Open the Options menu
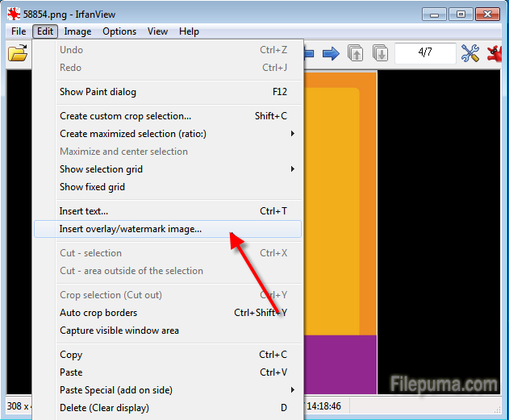The width and height of the screenshot is (509, 420). pos(119,31)
